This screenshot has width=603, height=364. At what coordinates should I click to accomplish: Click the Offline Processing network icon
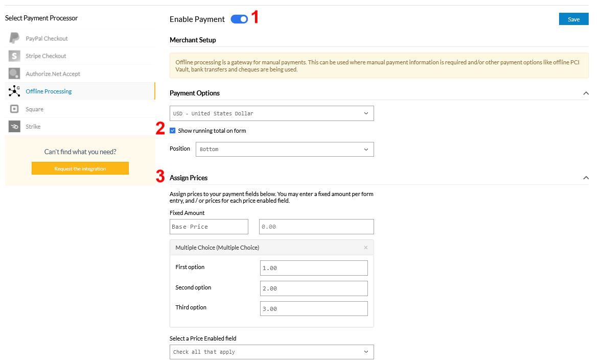click(x=14, y=91)
